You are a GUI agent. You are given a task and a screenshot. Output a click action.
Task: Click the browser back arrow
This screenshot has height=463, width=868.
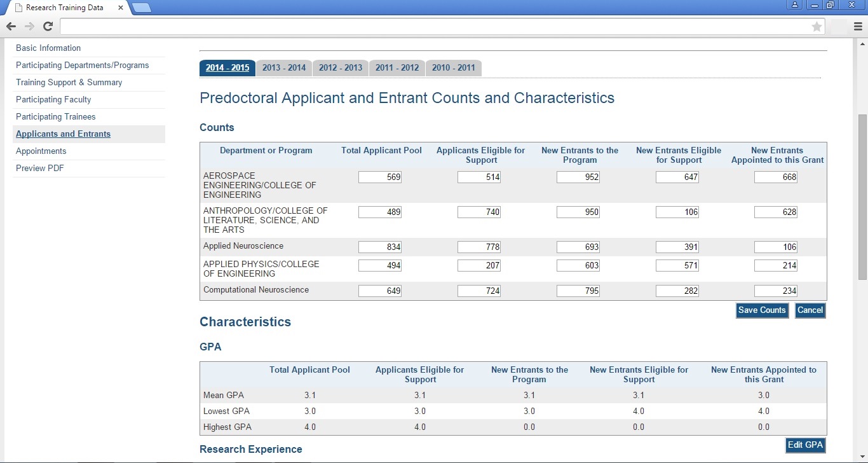11,26
